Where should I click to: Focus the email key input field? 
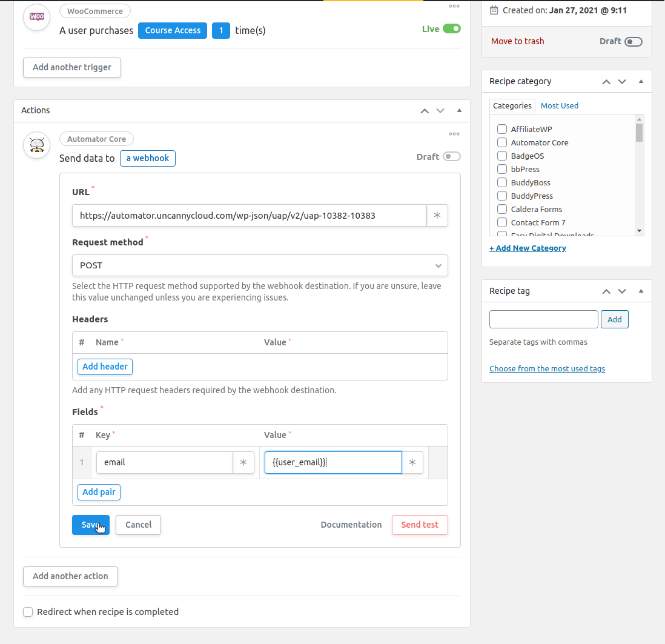pyautogui.click(x=165, y=462)
